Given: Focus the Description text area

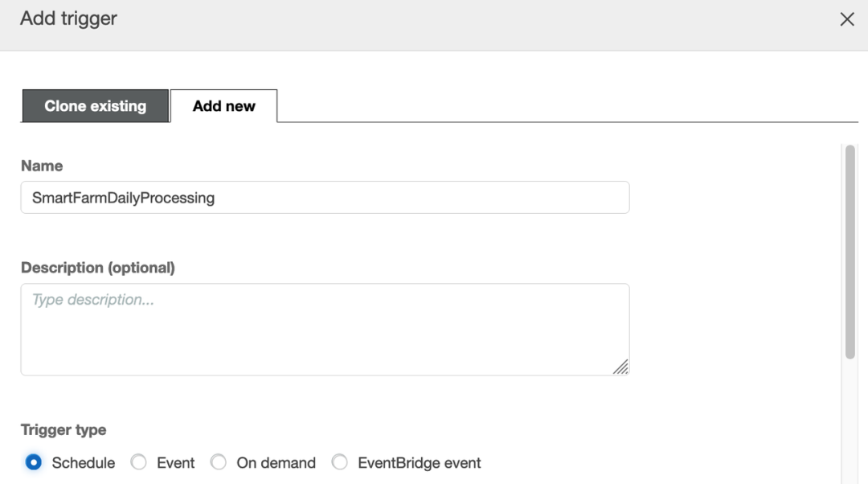Looking at the screenshot, I should pos(325,329).
